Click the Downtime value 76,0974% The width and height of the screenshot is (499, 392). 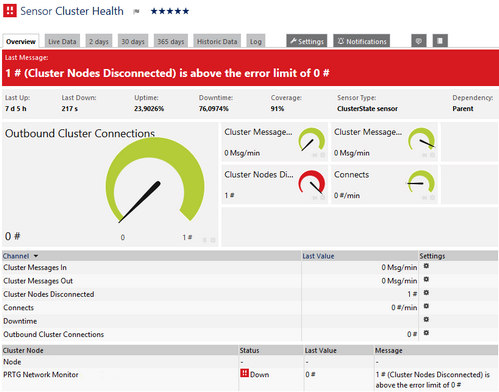coord(214,109)
